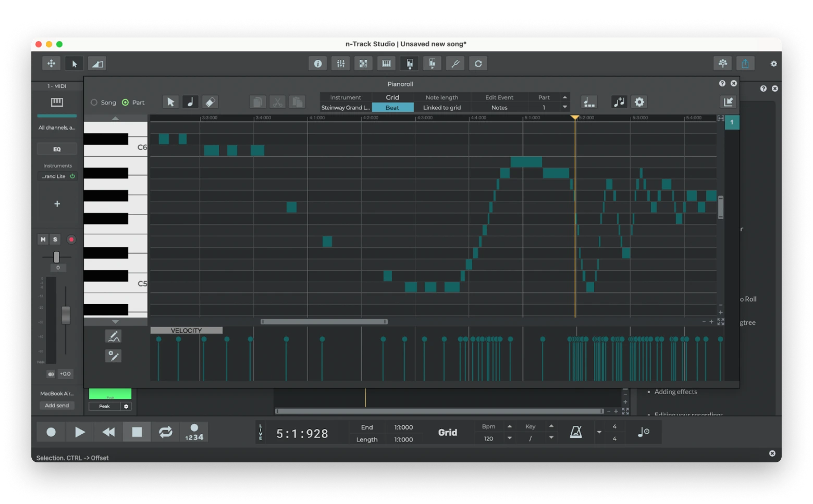Click the MacBook Air output device
Viewport: 813px width, 504px height.
point(57,394)
